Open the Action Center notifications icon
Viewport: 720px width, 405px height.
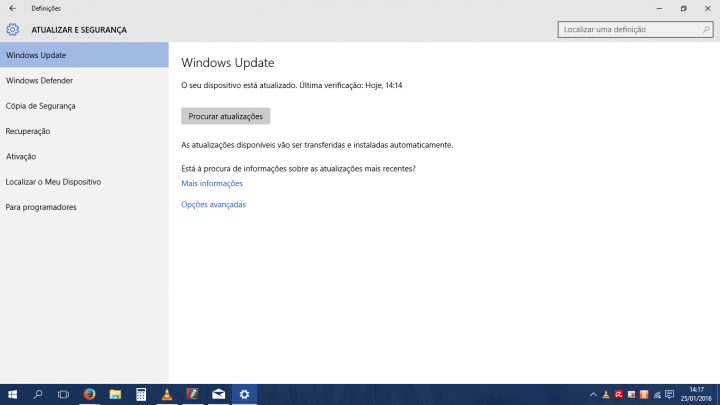(669, 394)
